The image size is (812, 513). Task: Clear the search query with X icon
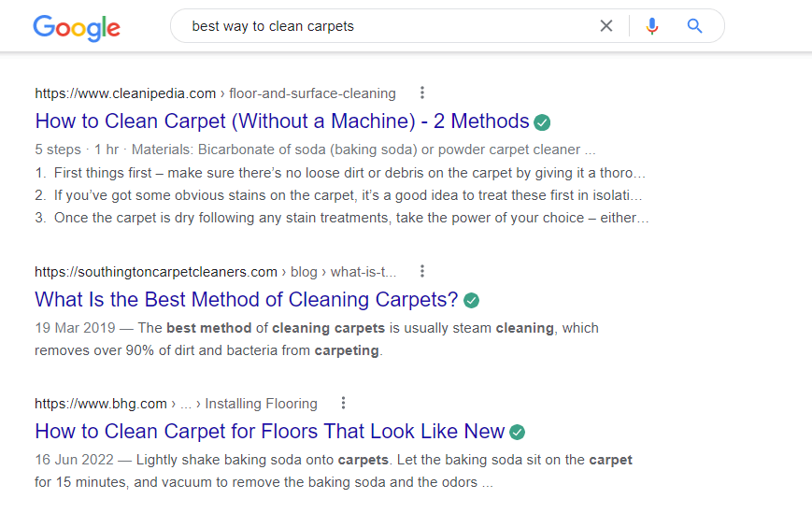(x=606, y=26)
